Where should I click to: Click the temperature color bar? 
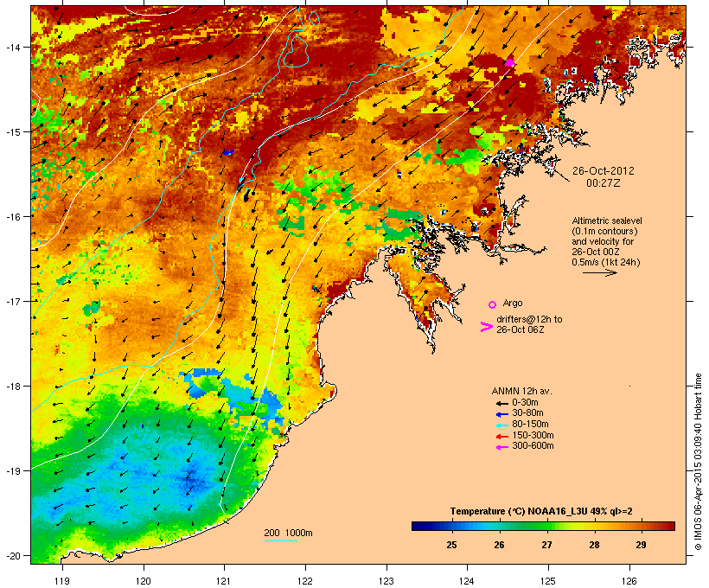543,526
